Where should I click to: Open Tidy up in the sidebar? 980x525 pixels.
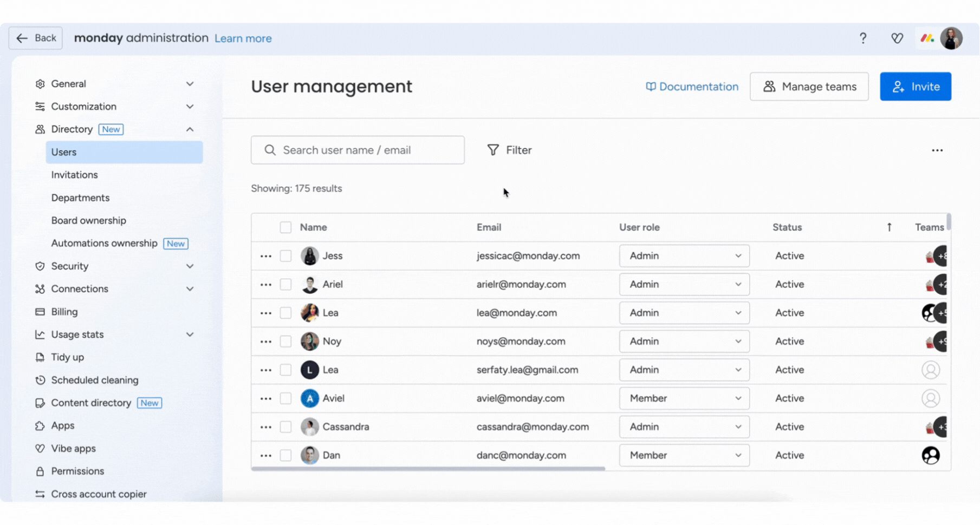[67, 357]
